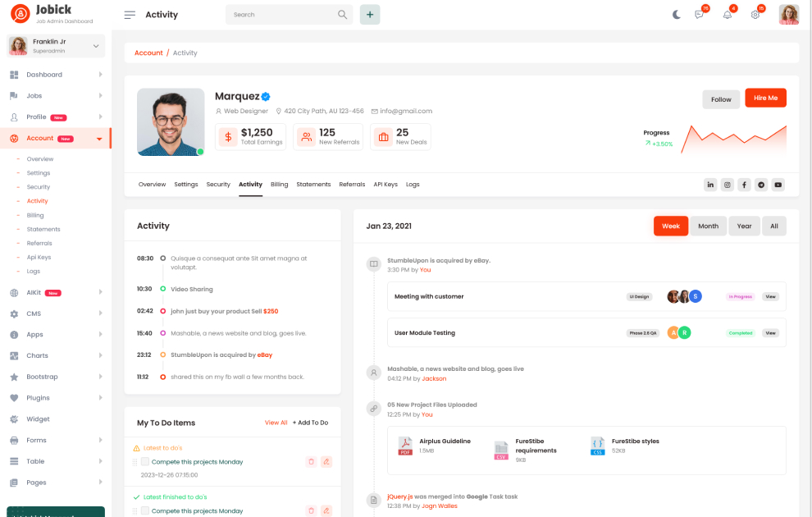812x517 pixels.
Task: Edit the task under Latest to do's
Action: [x=326, y=462]
